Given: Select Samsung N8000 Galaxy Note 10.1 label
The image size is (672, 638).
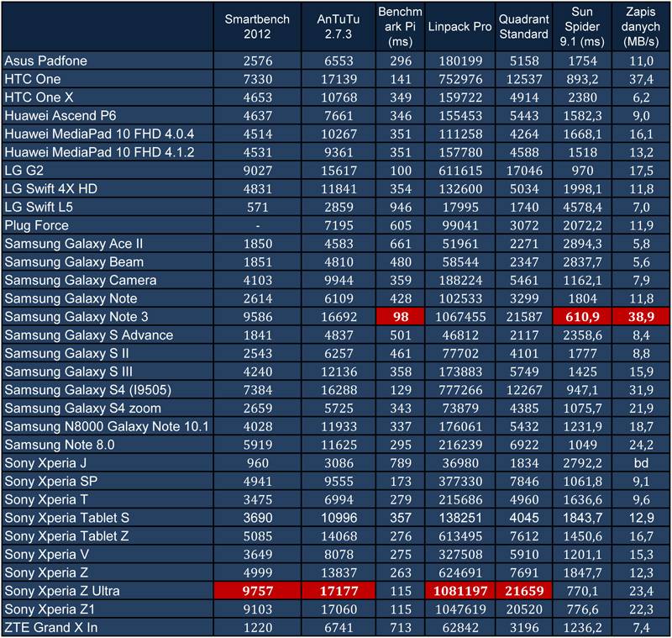Looking at the screenshot, I should 107,427.
